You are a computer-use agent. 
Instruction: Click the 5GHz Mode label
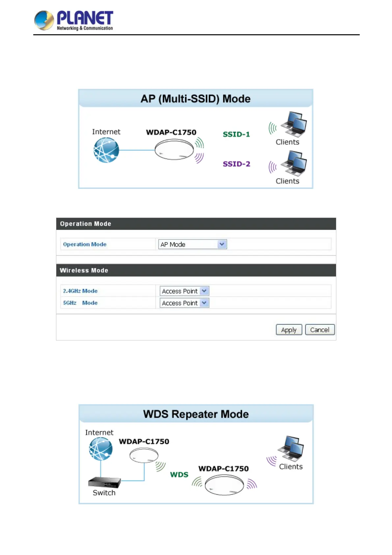pyautogui.click(x=80, y=303)
